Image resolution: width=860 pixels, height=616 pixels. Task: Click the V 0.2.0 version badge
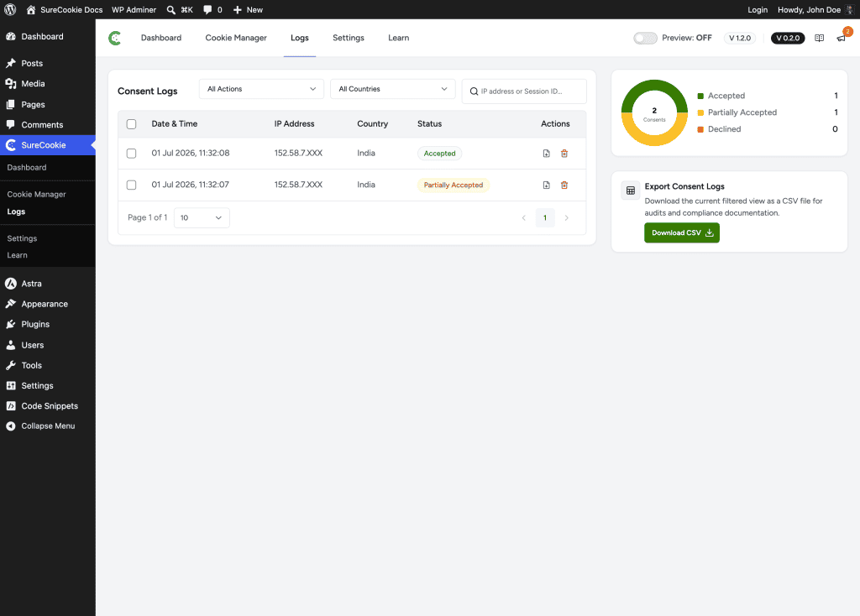pyautogui.click(x=788, y=38)
